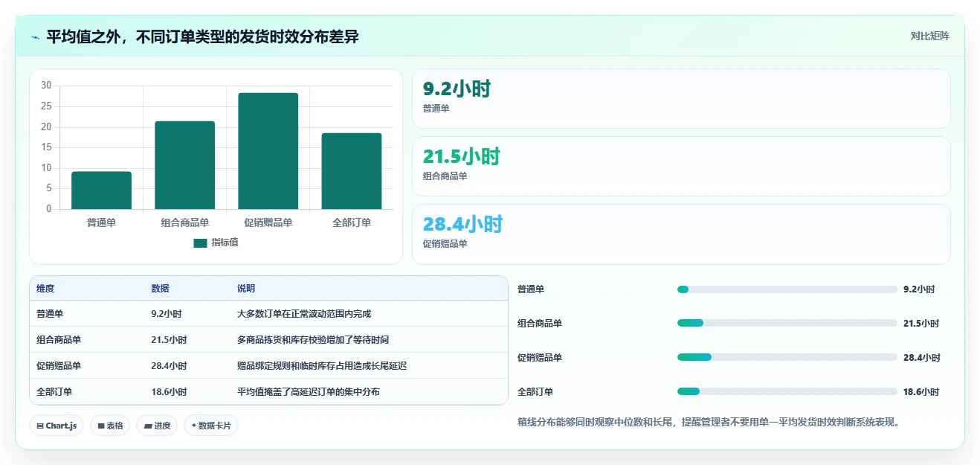
Task: Click the 28.4小时 value after progress bar
Action: 921,358
